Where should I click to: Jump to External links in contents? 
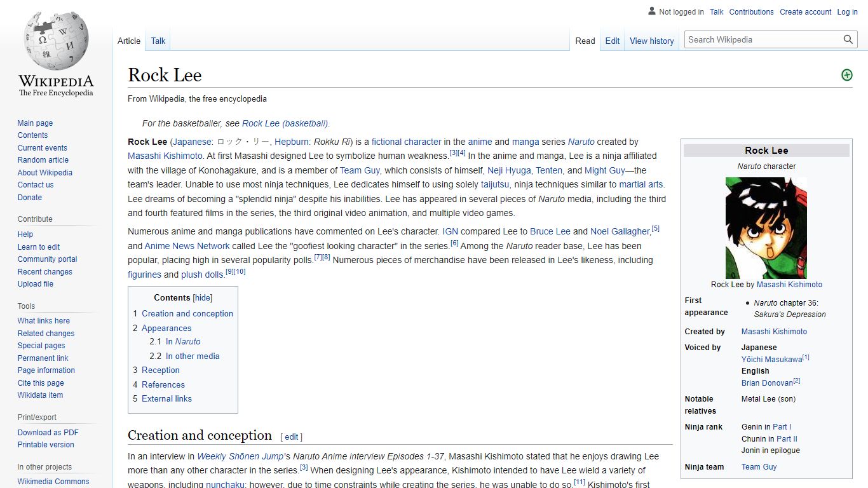[162, 398]
